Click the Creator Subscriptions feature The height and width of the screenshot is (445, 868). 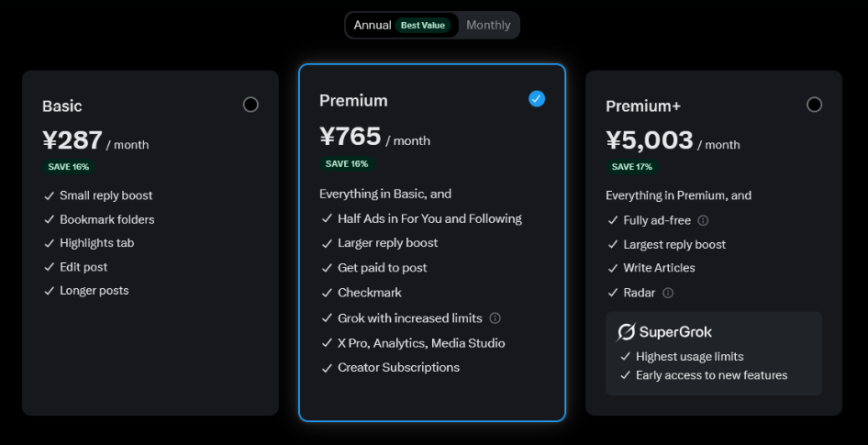[398, 368]
